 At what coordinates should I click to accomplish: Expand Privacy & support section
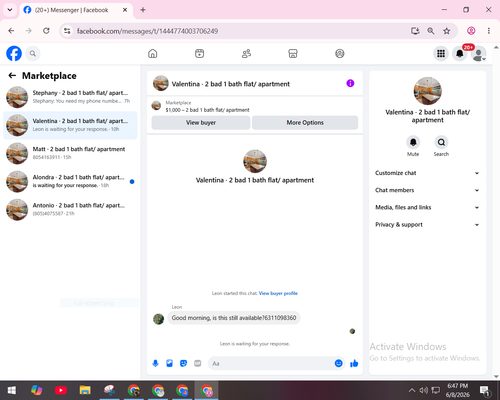click(427, 225)
